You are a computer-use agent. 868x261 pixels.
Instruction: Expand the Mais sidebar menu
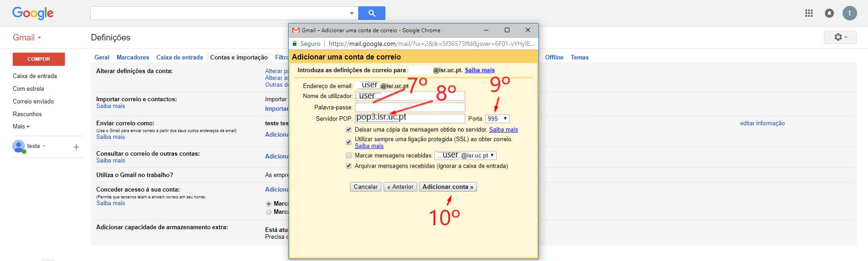coord(21,127)
